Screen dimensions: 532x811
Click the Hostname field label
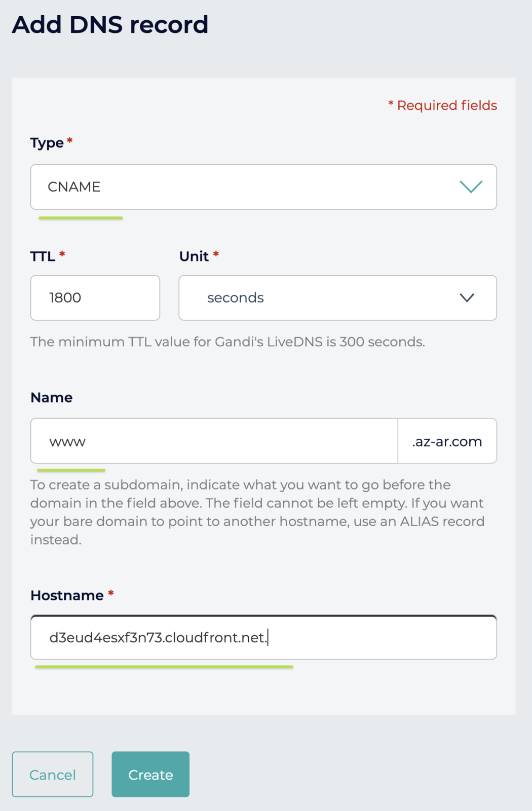(67, 595)
